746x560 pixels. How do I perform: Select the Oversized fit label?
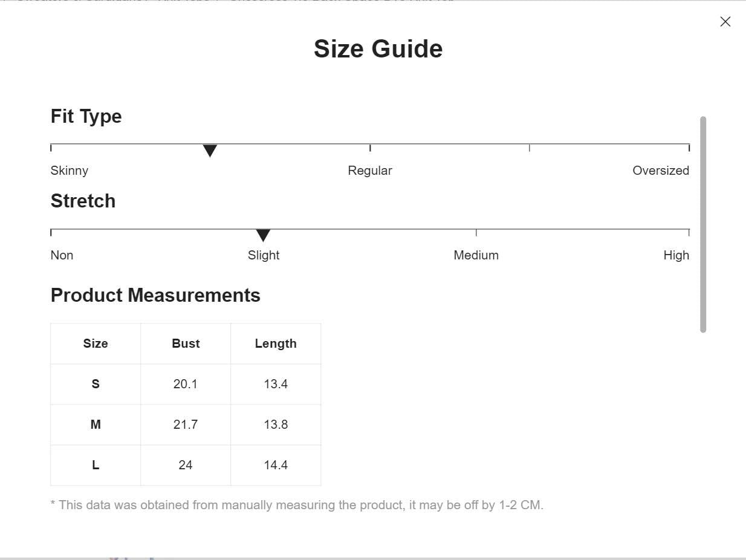point(661,171)
